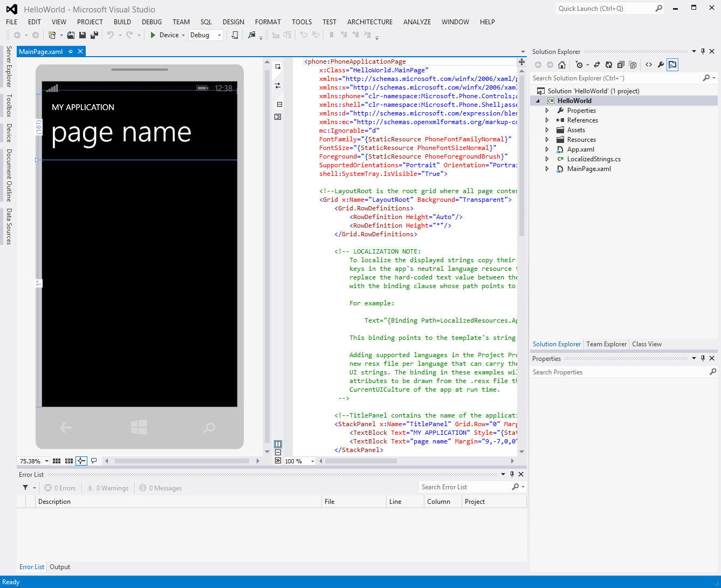Open the Data Sources side tab
This screenshot has height=588, width=721.
pyautogui.click(x=9, y=227)
